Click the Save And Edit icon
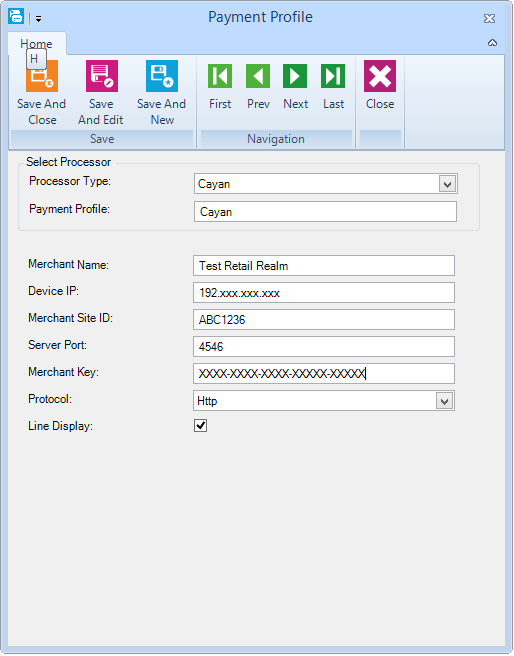The height and width of the screenshot is (656, 514). (x=102, y=76)
